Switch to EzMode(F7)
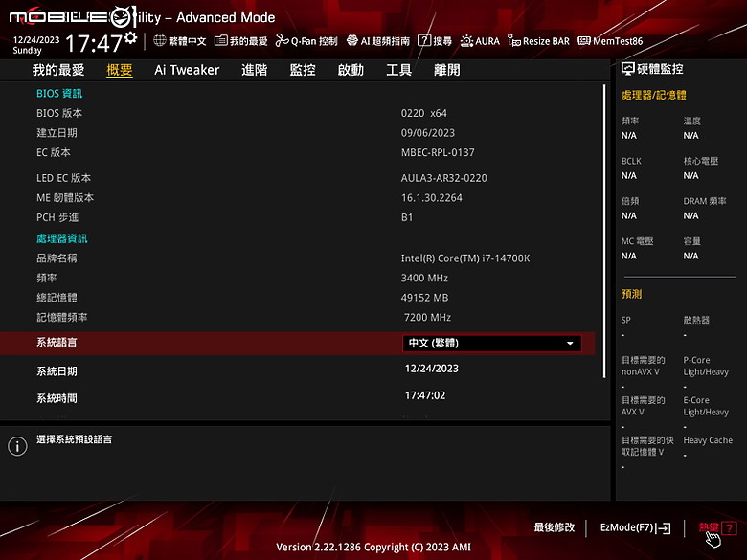747x560 pixels. coord(636,527)
